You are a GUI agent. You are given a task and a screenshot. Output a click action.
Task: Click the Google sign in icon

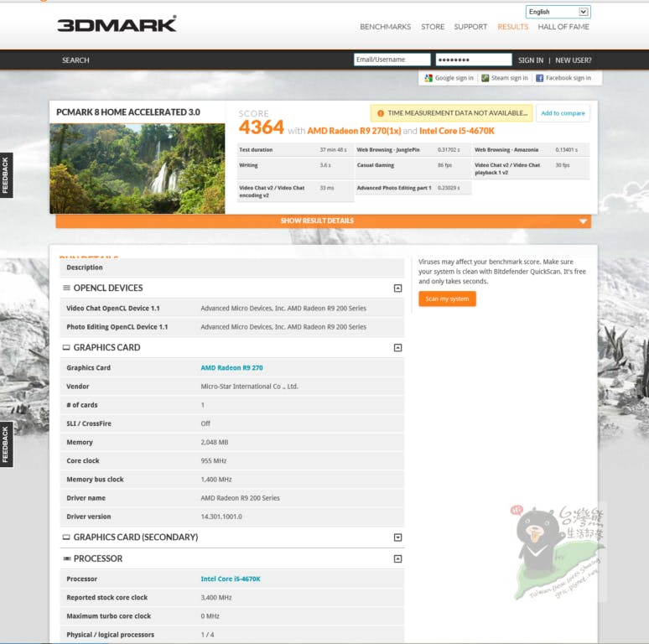click(428, 78)
